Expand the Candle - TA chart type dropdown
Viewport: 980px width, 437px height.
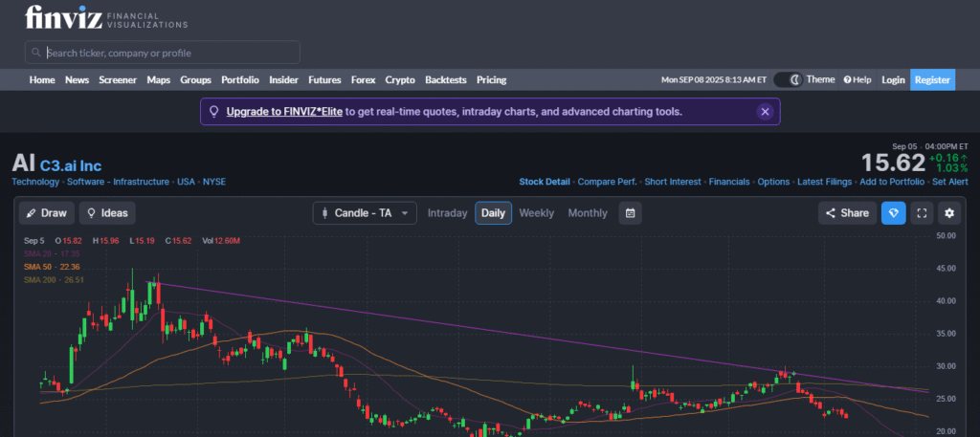tap(365, 213)
